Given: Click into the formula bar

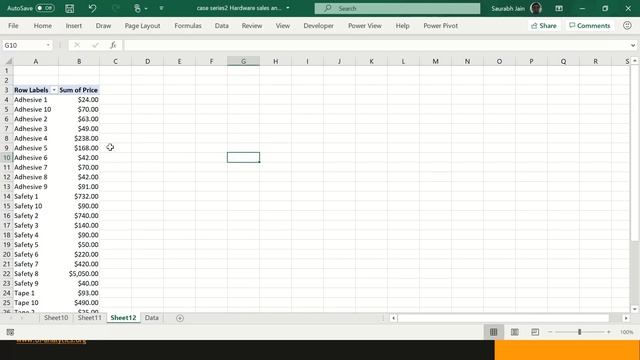Looking at the screenshot, I should (x=376, y=45).
